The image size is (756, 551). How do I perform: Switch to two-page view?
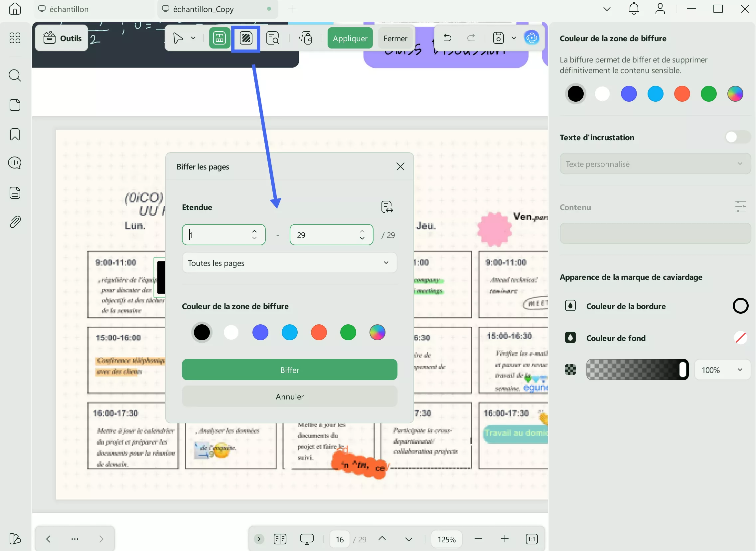pos(280,539)
